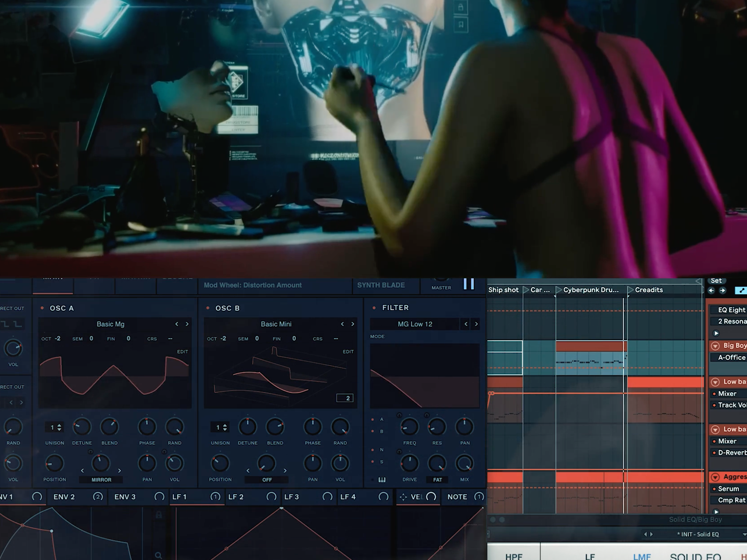Click the blue automation mode icon
This screenshot has height=560, width=747.
741,291
